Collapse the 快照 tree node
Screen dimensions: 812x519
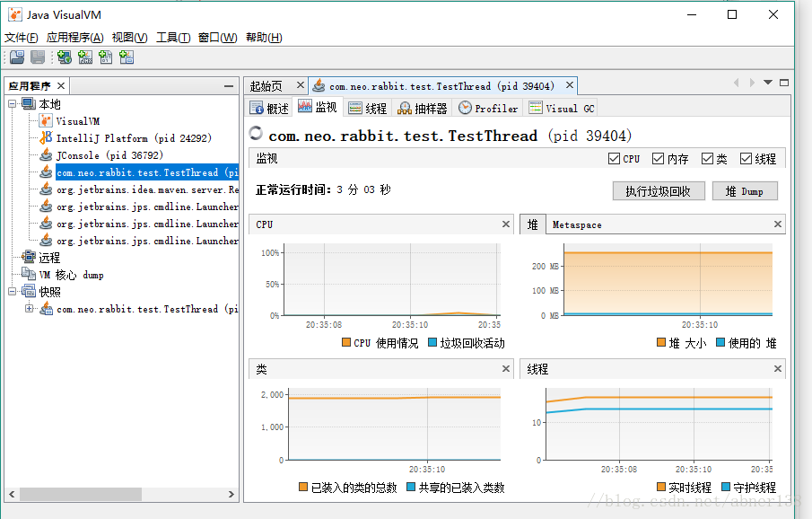tap(13, 292)
